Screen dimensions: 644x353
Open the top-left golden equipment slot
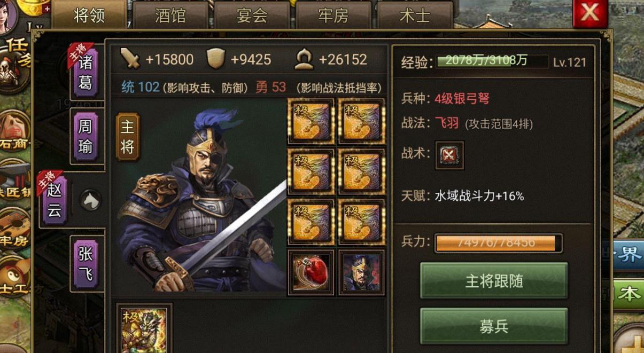pos(311,122)
